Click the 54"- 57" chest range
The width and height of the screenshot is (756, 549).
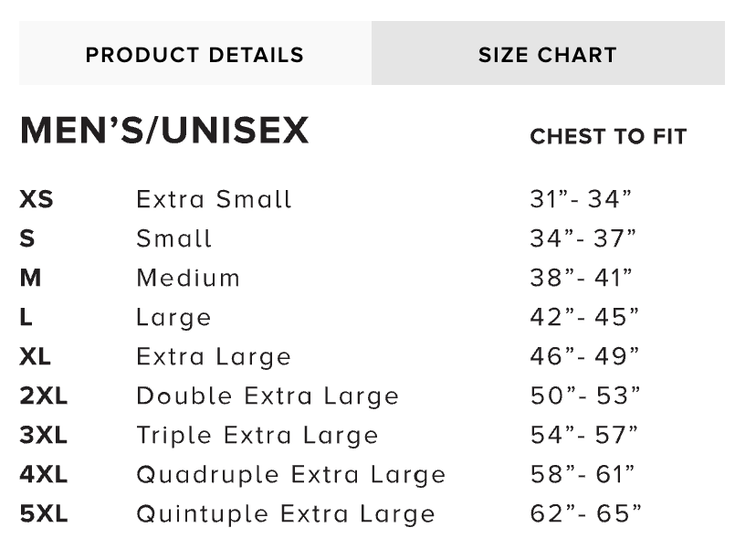[585, 436]
